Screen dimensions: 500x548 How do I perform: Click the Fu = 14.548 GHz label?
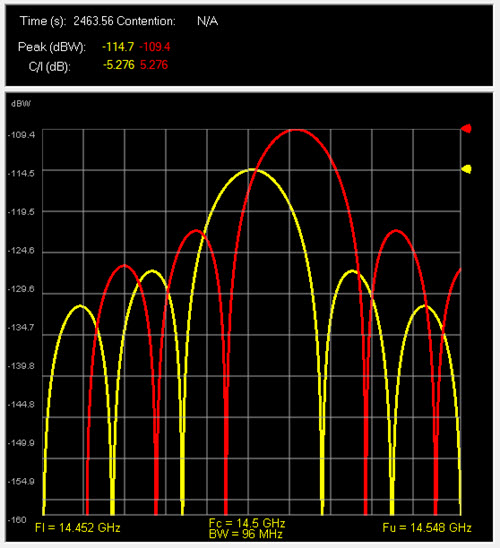click(427, 528)
